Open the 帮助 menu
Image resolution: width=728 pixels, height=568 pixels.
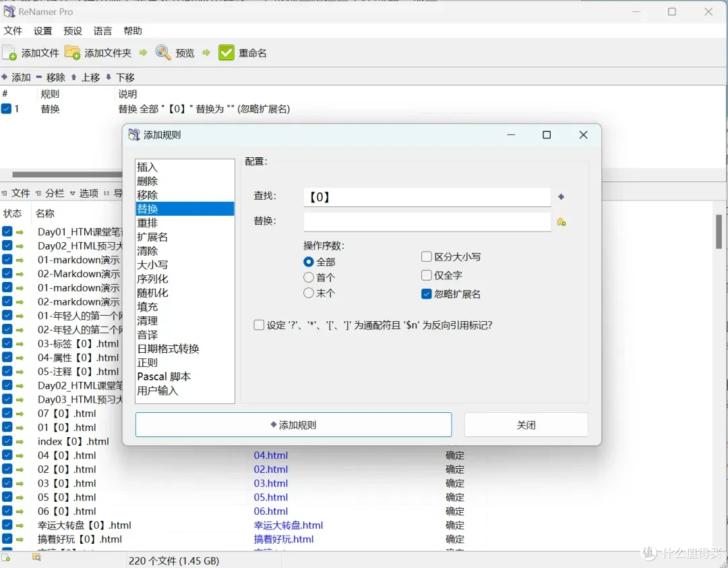click(x=133, y=30)
